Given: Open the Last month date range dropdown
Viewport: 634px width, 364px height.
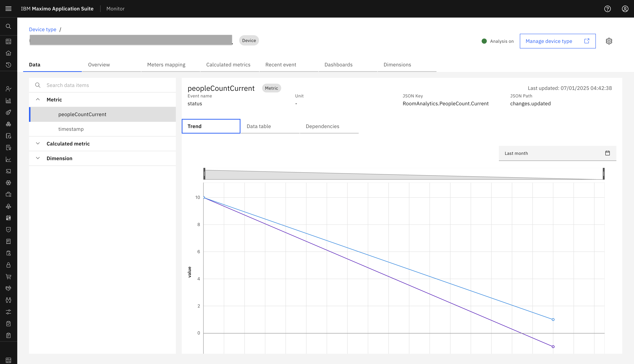Looking at the screenshot, I should click(x=557, y=153).
